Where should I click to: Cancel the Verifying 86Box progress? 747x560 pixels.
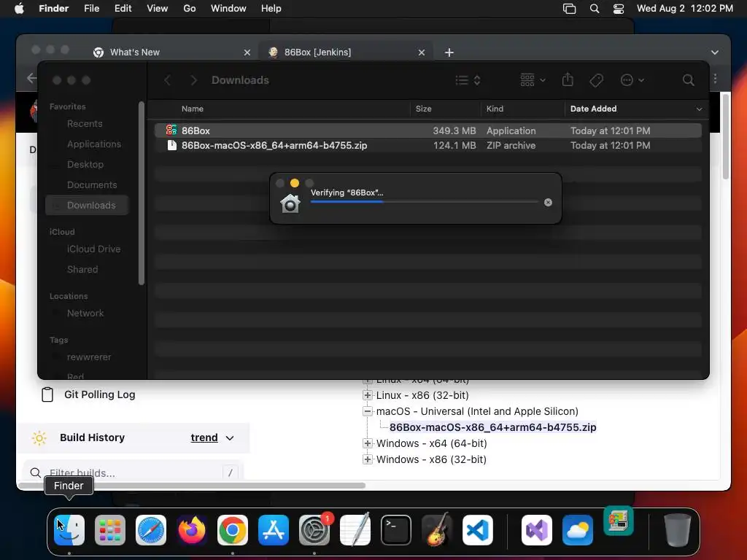coord(548,203)
